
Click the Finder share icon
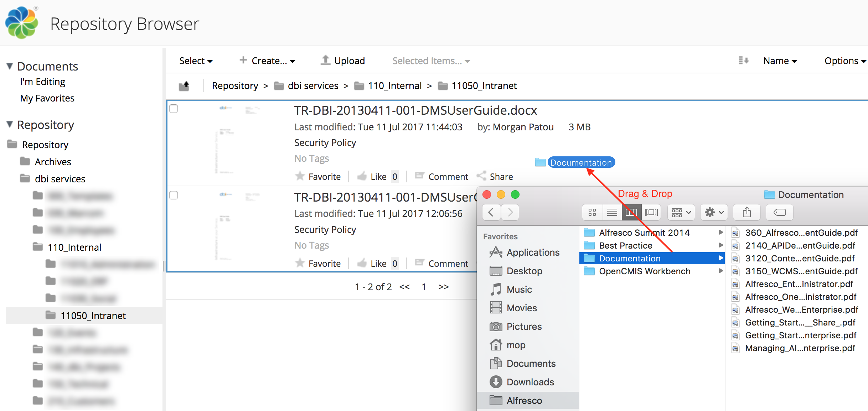click(747, 213)
